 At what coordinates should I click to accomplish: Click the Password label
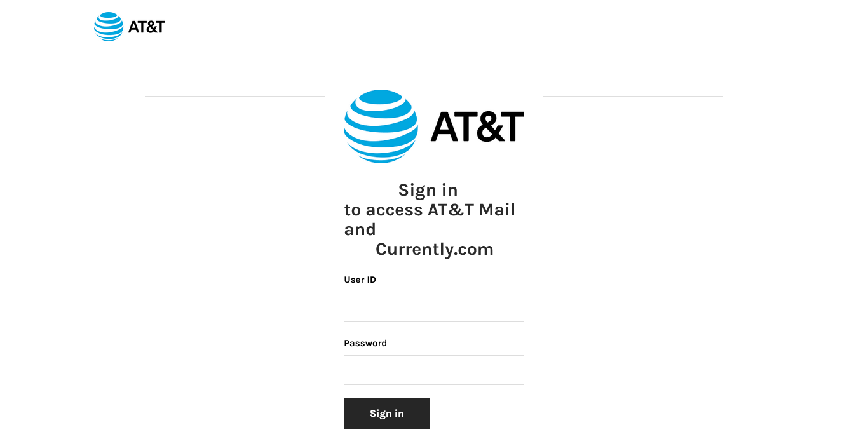[x=365, y=343]
